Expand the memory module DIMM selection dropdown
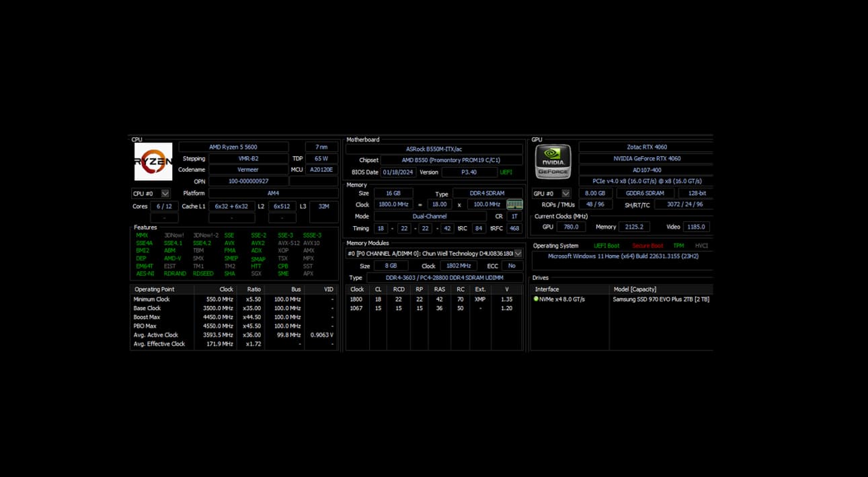The height and width of the screenshot is (477, 868). [518, 254]
